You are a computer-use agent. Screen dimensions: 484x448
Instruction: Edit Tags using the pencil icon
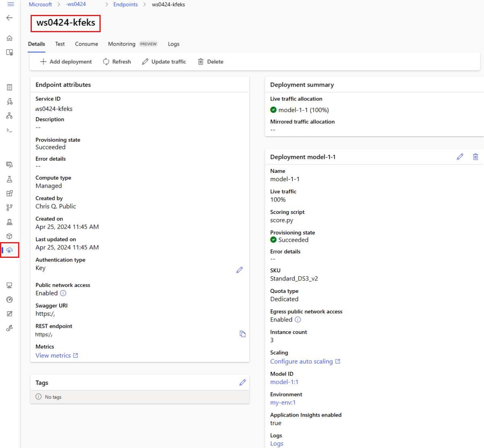(x=242, y=383)
